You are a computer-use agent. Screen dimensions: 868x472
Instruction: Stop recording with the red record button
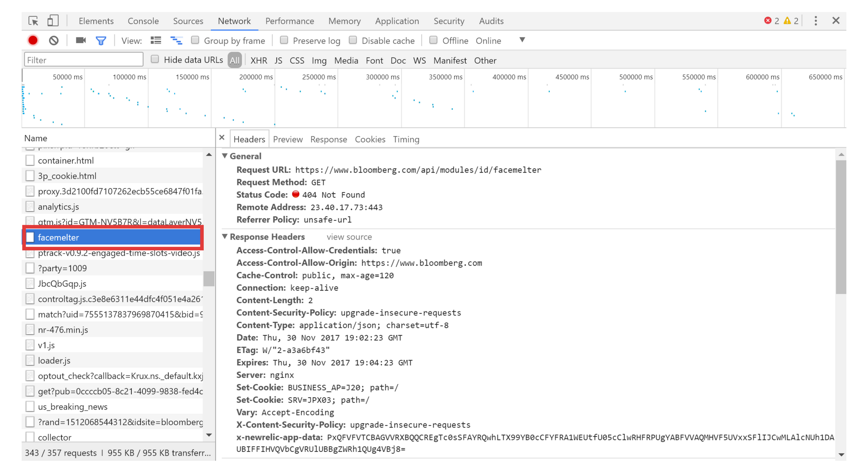pyautogui.click(x=33, y=40)
